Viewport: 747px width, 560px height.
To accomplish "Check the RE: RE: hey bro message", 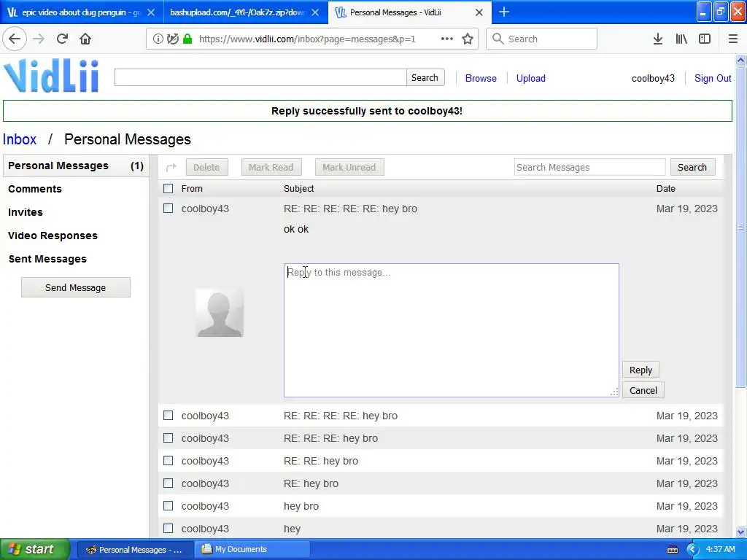I will coord(169,461).
